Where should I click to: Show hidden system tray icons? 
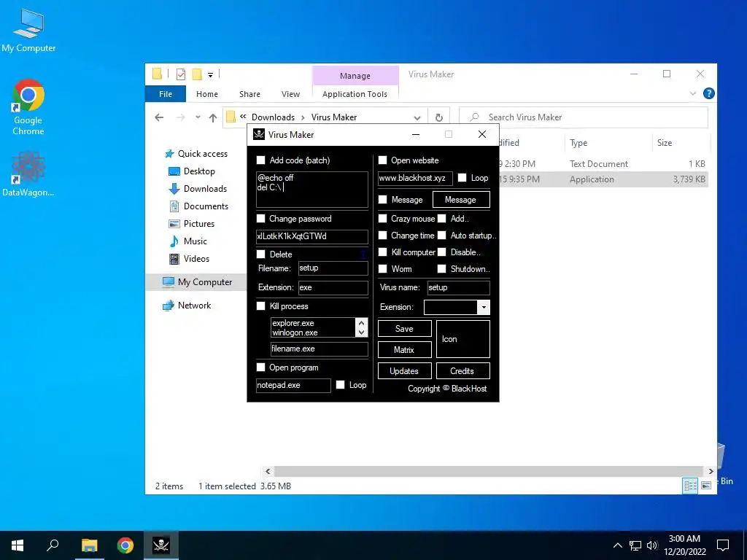[x=617, y=545]
